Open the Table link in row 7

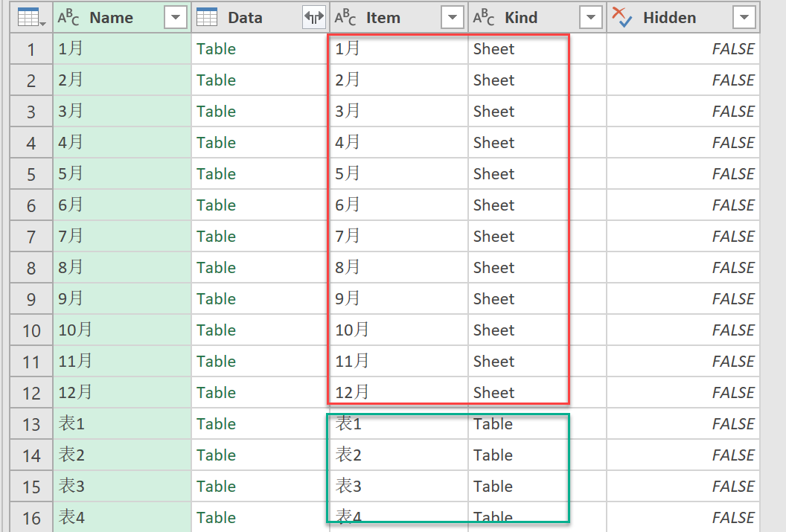coord(216,237)
